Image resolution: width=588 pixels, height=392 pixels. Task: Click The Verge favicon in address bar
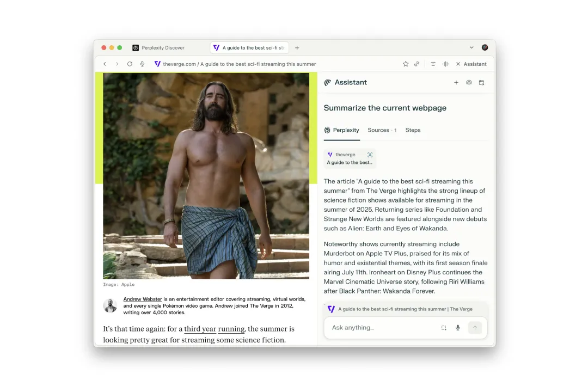157,64
